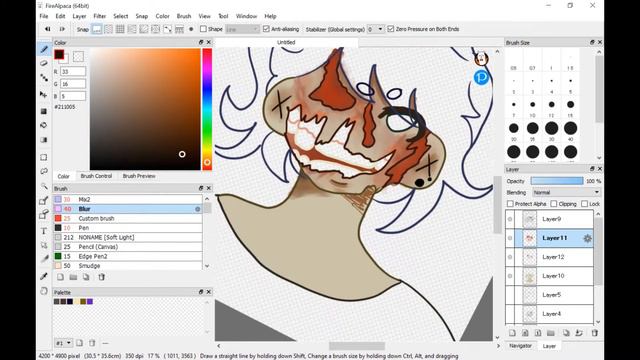Hide Layer12 via its visibility dot
This screenshot has height=360, width=640.
point(510,257)
